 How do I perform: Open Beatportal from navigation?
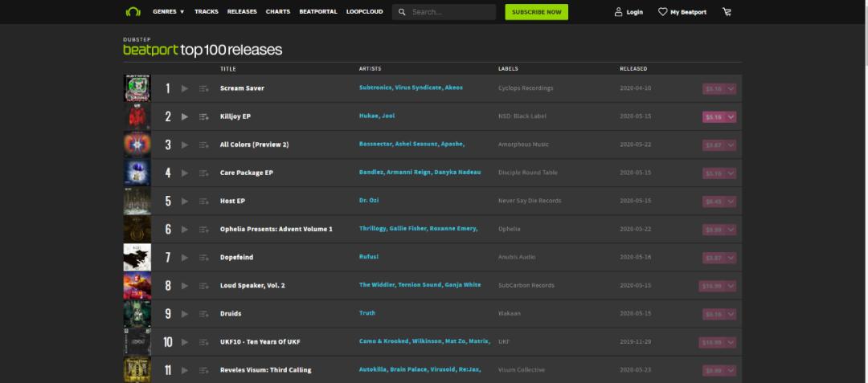coord(318,11)
